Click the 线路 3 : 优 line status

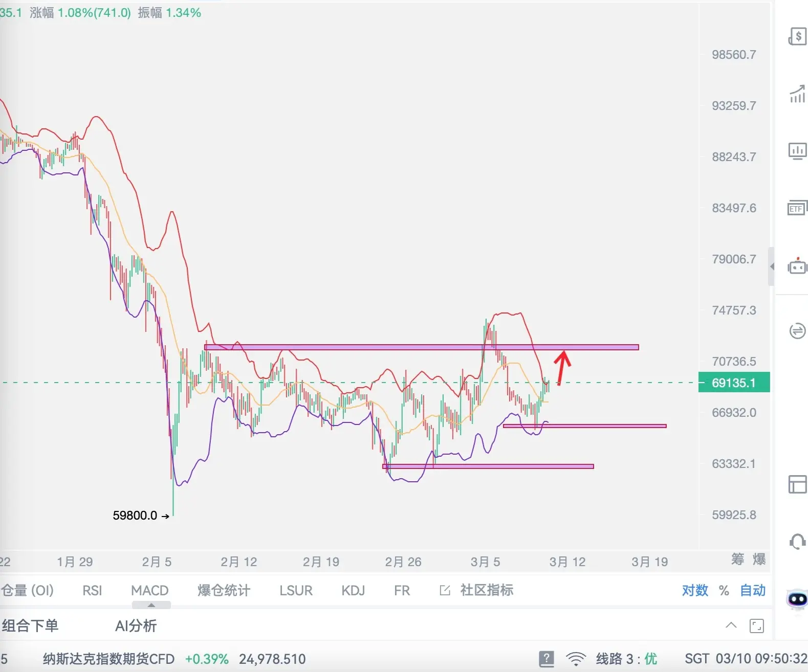626,659
